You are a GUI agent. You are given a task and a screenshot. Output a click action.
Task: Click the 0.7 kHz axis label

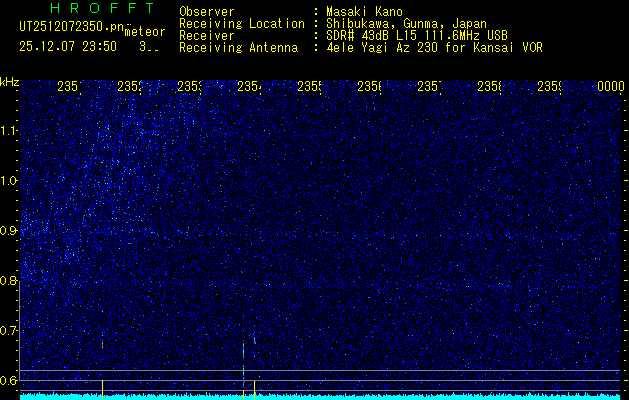8,331
